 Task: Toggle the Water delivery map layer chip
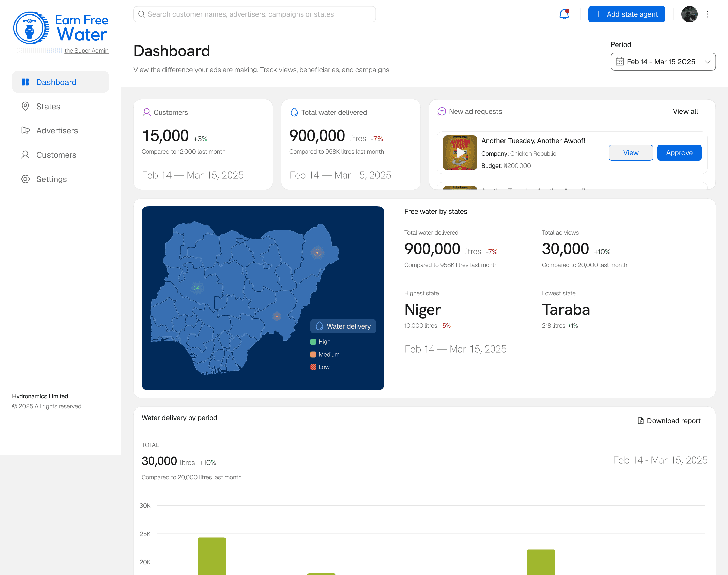(x=343, y=326)
